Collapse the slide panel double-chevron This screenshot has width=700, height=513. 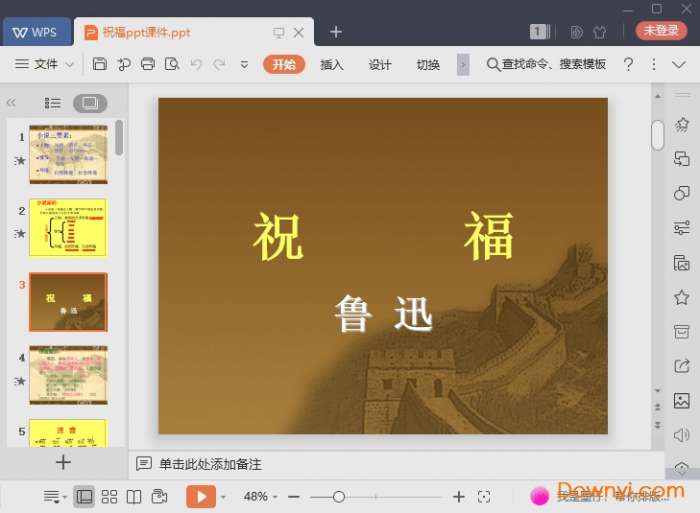coord(11,103)
